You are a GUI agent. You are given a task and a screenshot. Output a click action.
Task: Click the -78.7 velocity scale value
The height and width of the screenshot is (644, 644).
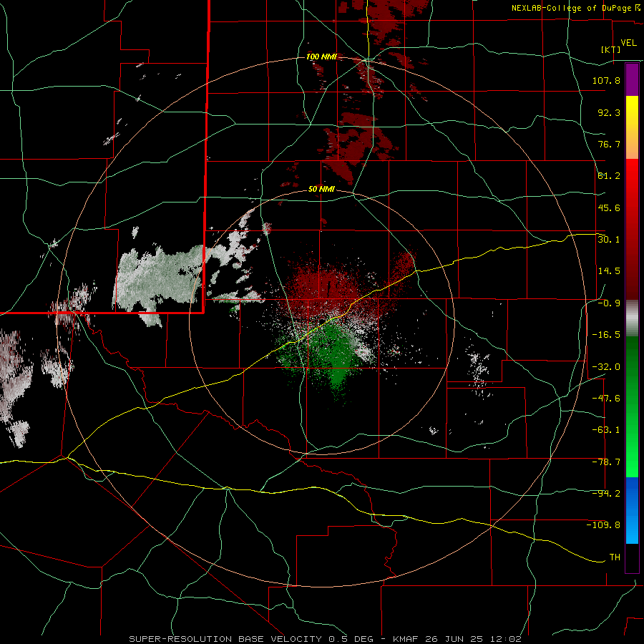(606, 462)
